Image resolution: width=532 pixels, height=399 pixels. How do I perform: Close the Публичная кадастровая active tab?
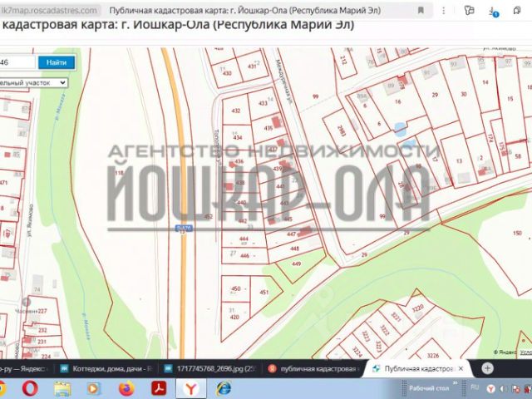461,368
